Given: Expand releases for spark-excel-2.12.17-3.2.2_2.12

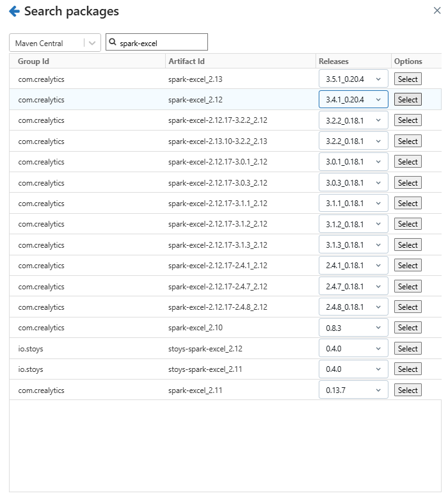Looking at the screenshot, I should [x=353, y=120].
